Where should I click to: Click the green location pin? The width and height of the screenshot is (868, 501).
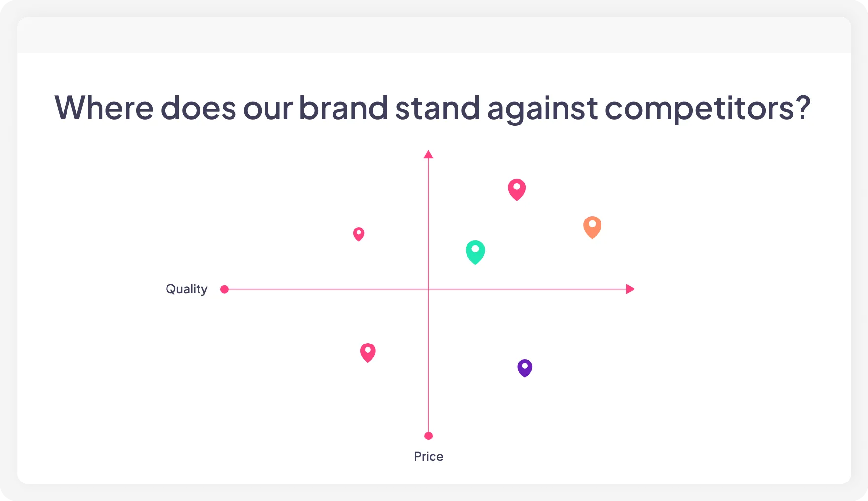point(475,251)
